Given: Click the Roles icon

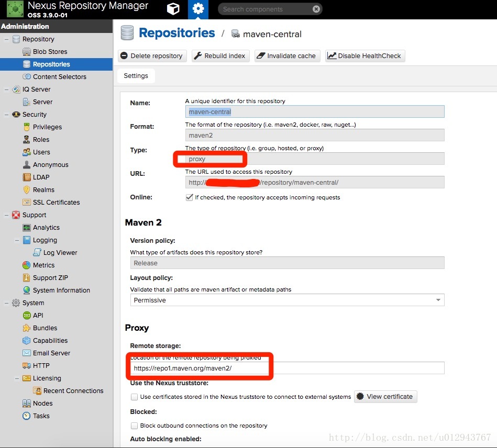Looking at the screenshot, I should tap(27, 139).
